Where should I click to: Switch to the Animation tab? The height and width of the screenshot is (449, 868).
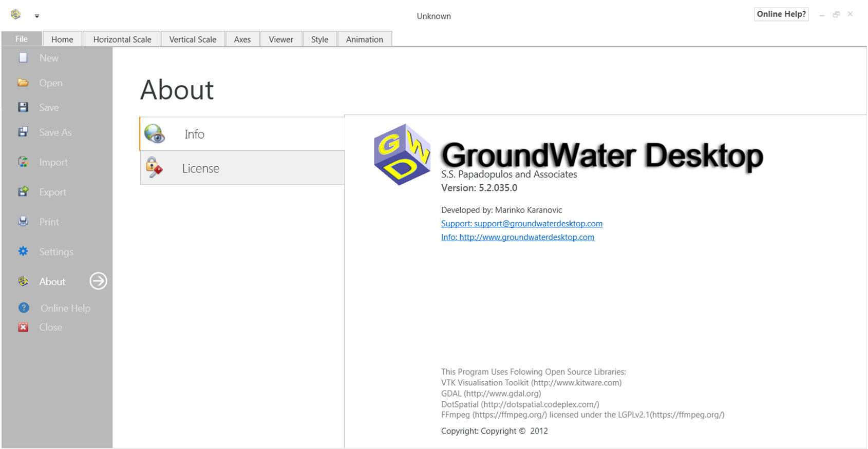coord(365,39)
